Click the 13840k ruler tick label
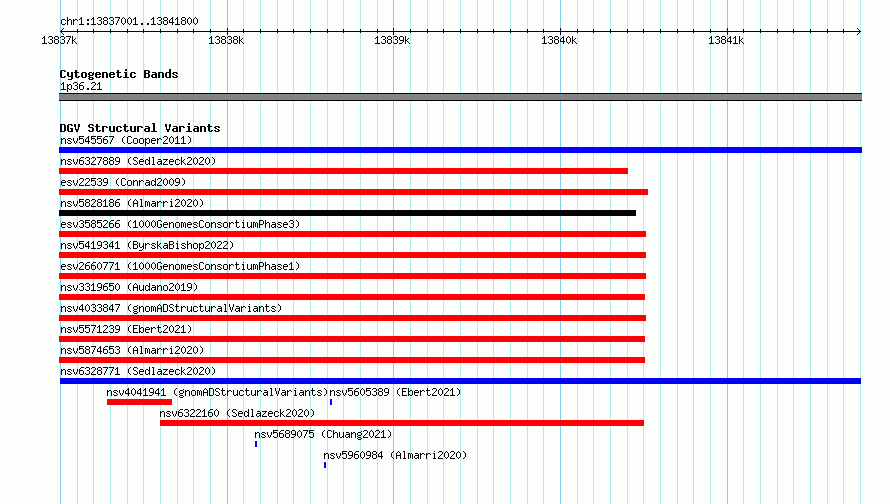 pos(559,40)
